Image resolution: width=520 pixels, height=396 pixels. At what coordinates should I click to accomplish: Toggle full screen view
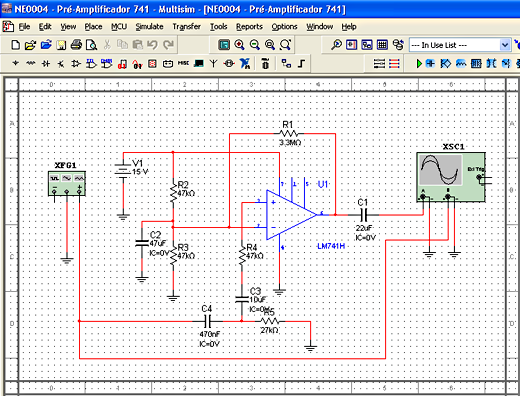coord(224,45)
